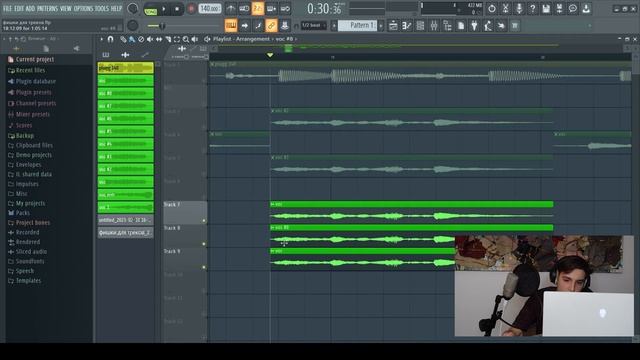Expand the Packs folder
640x360 pixels.
19,213
